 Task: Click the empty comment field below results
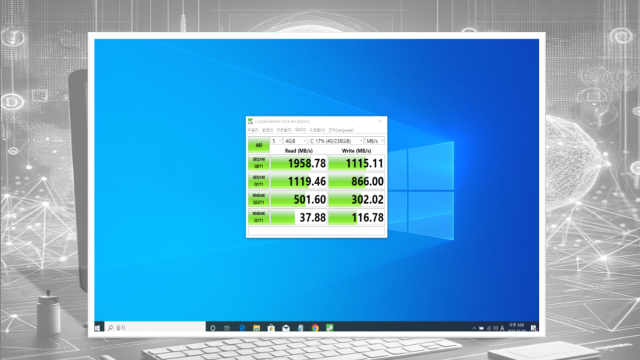316,231
